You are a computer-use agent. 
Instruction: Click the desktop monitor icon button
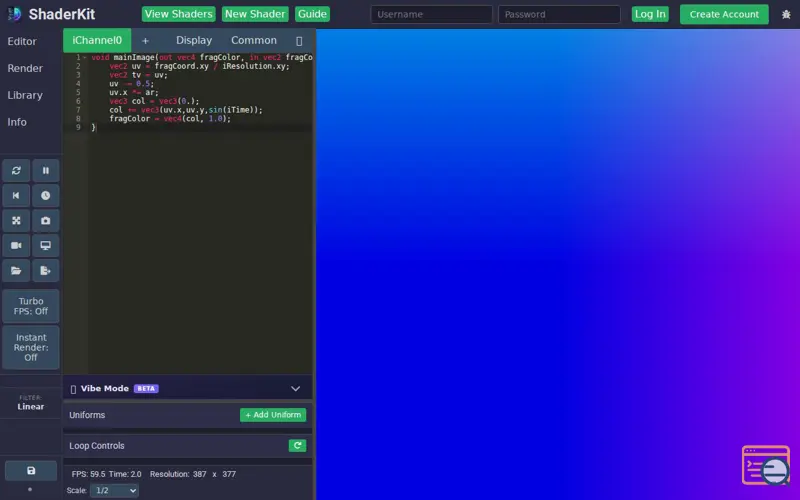pos(46,245)
